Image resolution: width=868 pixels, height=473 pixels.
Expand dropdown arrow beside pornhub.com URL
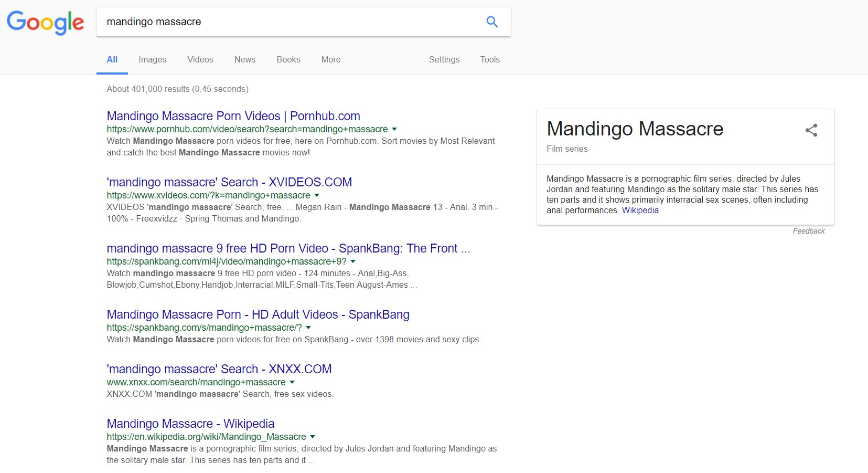pyautogui.click(x=394, y=129)
